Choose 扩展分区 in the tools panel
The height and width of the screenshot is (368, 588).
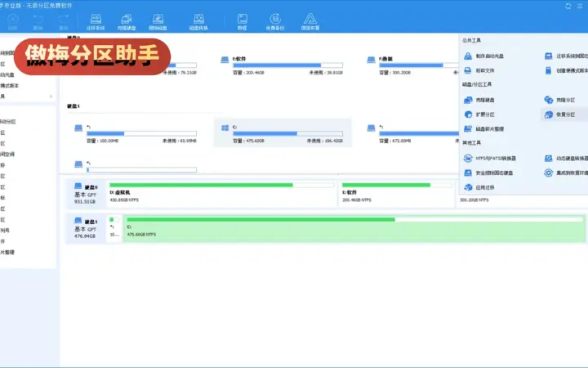(479, 114)
